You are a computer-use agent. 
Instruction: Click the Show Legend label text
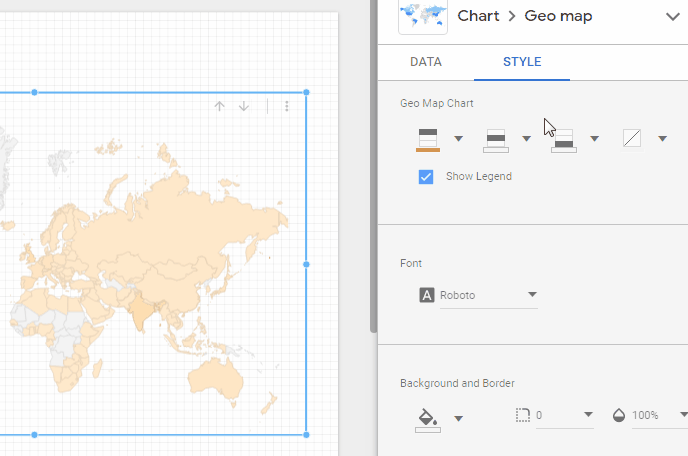point(478,177)
